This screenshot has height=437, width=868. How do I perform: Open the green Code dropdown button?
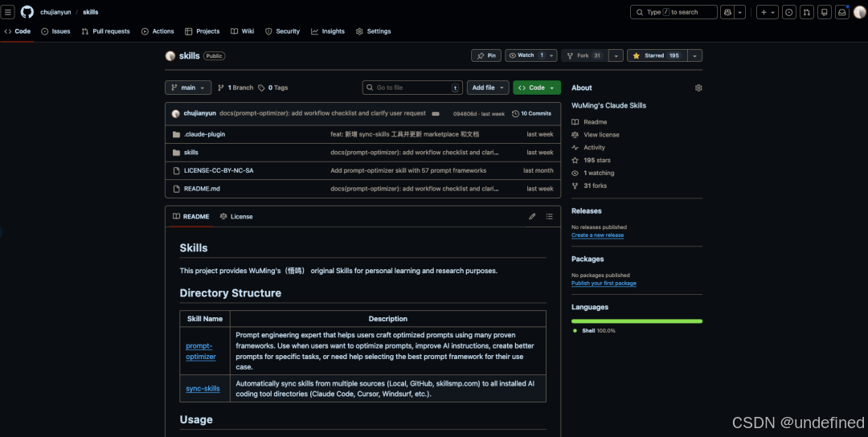click(537, 88)
